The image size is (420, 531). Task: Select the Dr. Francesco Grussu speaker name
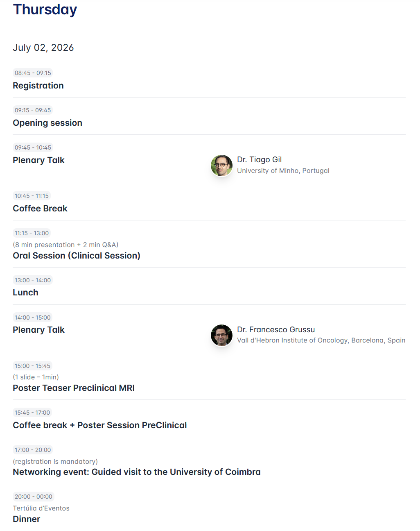tap(275, 330)
